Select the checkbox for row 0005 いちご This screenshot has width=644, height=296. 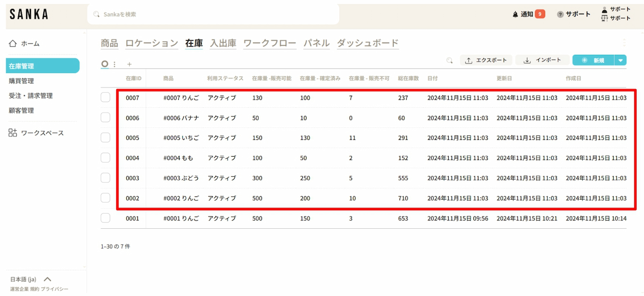point(106,138)
